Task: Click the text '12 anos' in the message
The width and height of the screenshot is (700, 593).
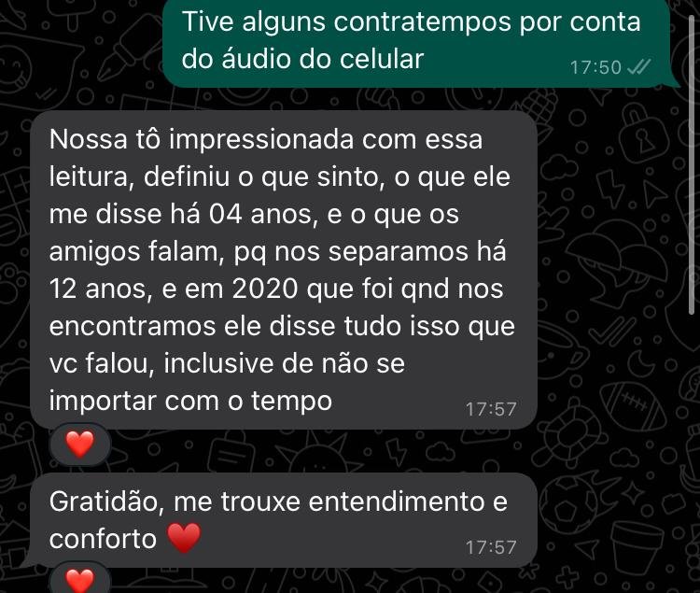Action: [98, 289]
